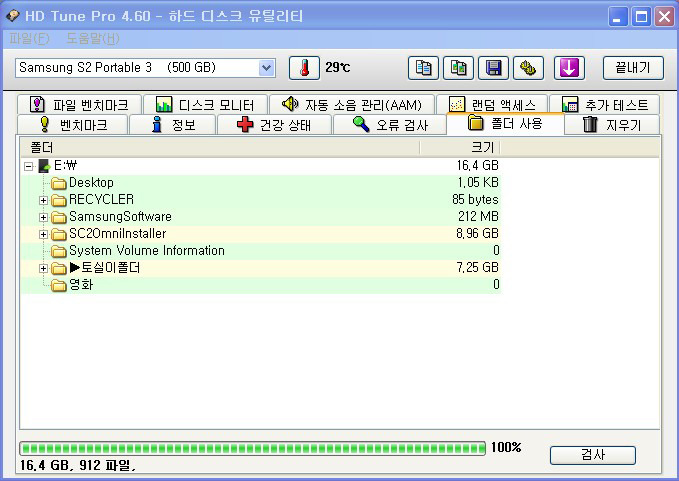Click the 8,96 GB size value
This screenshot has height=481, width=679.
[x=477, y=234]
